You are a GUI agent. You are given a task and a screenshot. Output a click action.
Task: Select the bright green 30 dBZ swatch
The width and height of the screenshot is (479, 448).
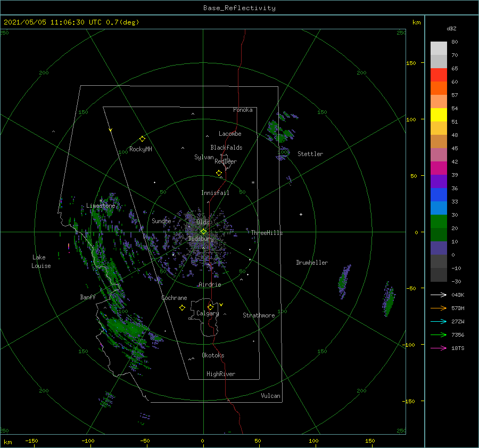439,222
